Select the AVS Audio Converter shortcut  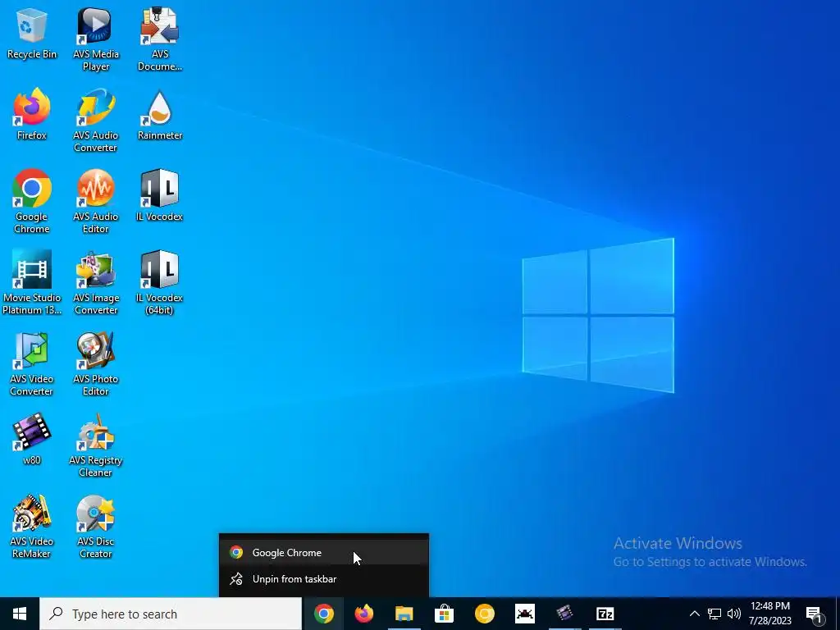pos(95,121)
